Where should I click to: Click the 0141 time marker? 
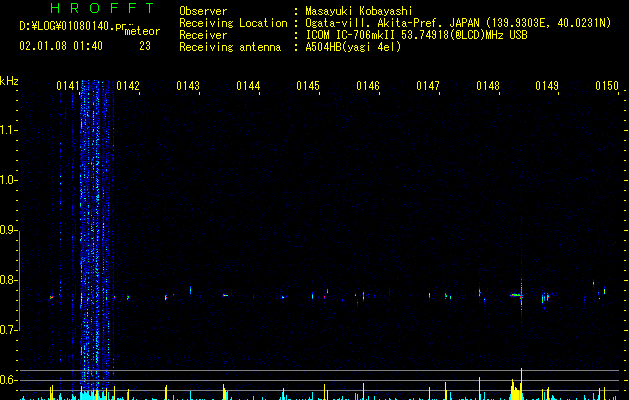coord(68,86)
